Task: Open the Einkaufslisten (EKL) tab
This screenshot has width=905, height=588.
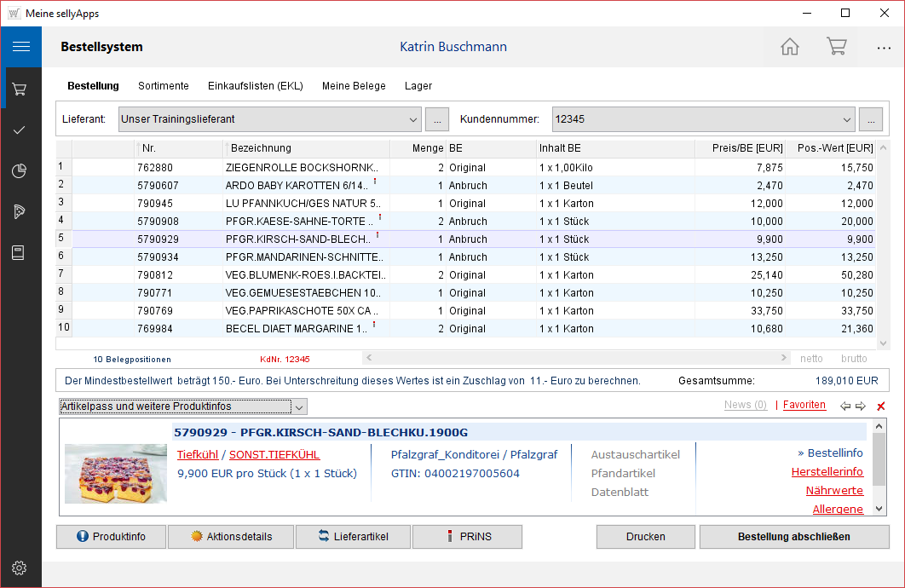Action: (x=255, y=86)
